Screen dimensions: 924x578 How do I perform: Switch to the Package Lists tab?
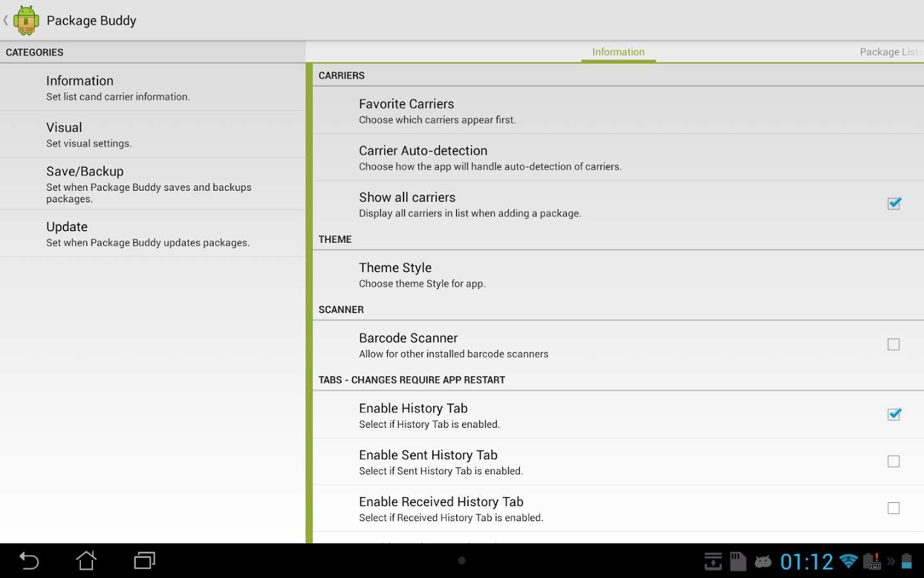890,52
